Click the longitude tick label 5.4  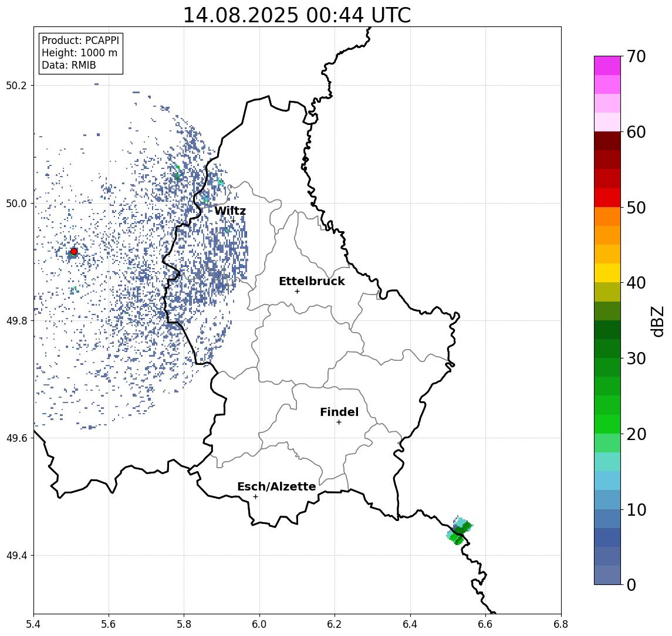coord(33,624)
